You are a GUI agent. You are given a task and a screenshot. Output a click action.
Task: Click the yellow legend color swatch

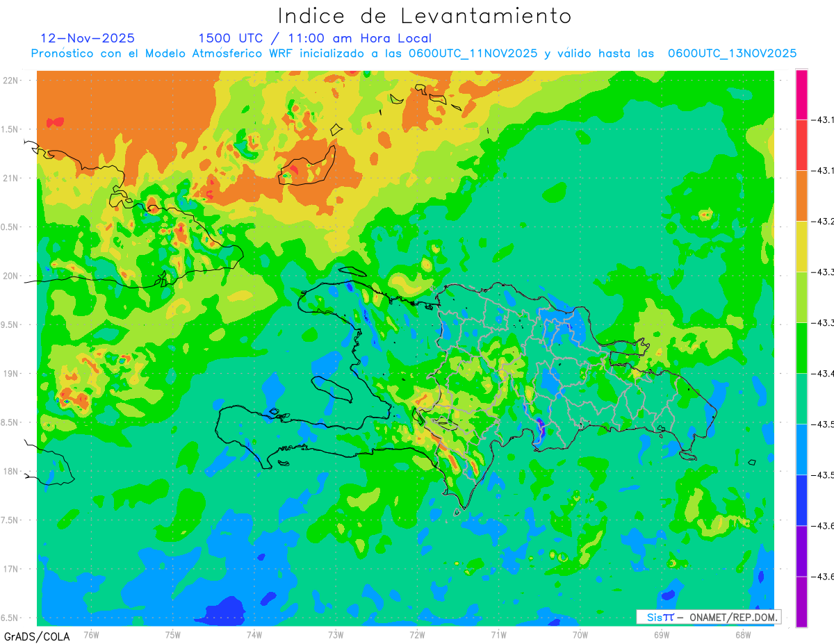[801, 247]
